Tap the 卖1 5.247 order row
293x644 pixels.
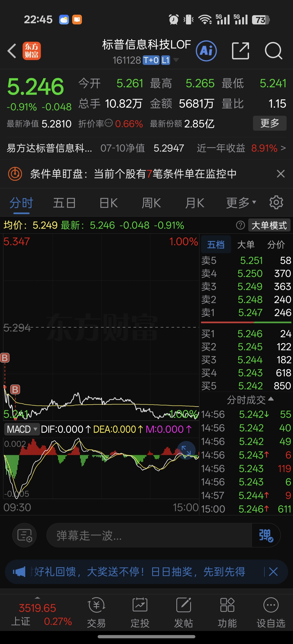[246, 313]
